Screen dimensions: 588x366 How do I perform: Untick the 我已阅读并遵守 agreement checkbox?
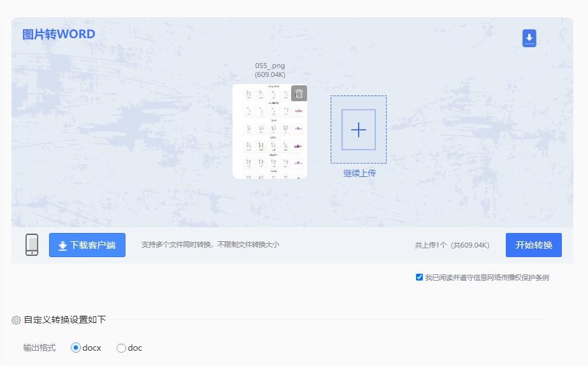[x=419, y=277]
